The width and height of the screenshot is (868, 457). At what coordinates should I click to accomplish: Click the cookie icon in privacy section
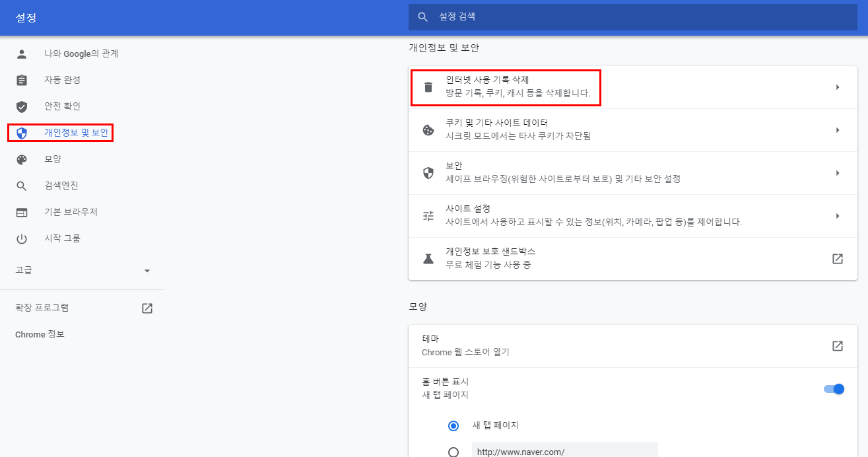[428, 130]
